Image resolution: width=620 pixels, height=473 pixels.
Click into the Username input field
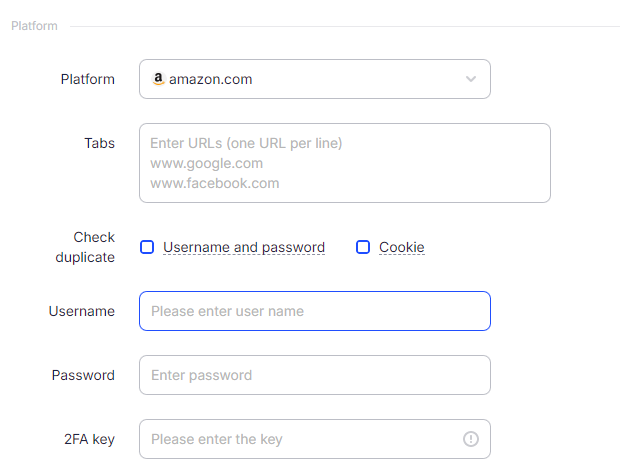tap(314, 311)
